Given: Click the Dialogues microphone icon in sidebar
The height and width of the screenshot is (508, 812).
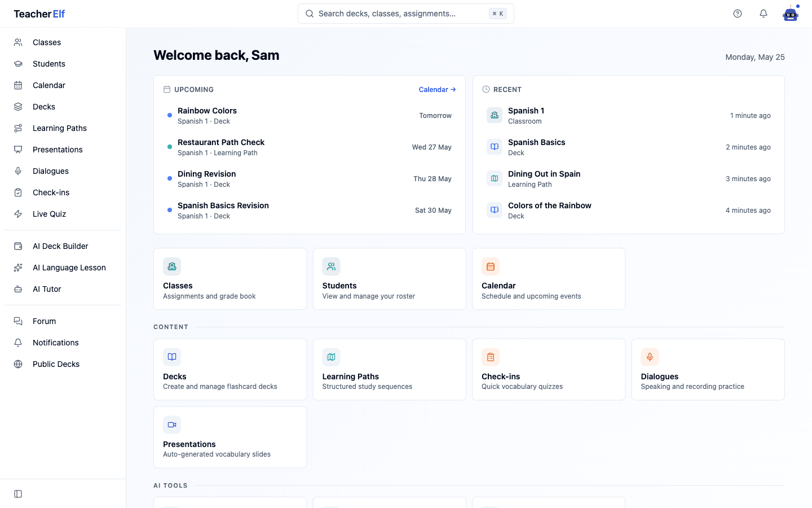Looking at the screenshot, I should 18,171.
